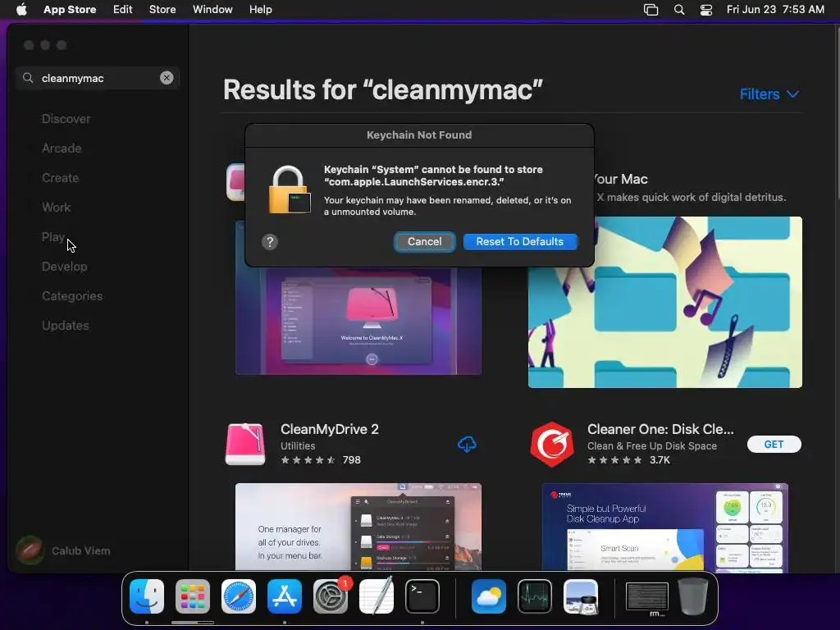The image size is (840, 630).
Task: Go to Updates in sidebar
Action: tap(66, 325)
